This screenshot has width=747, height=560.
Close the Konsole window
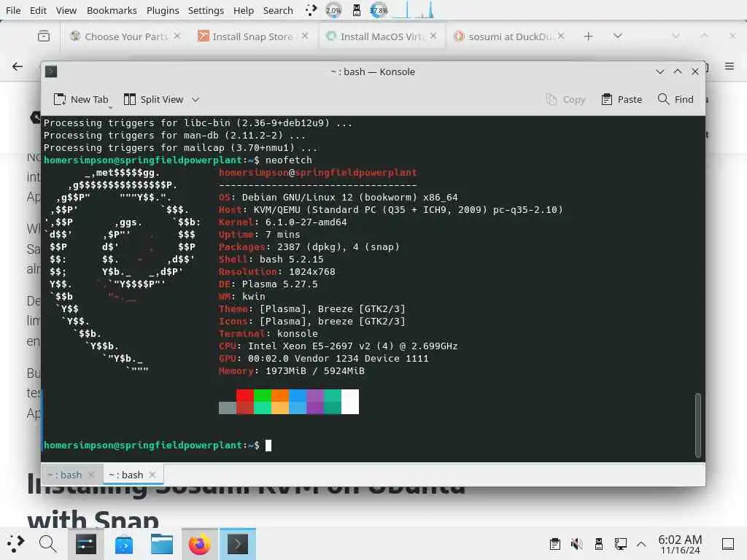point(695,71)
